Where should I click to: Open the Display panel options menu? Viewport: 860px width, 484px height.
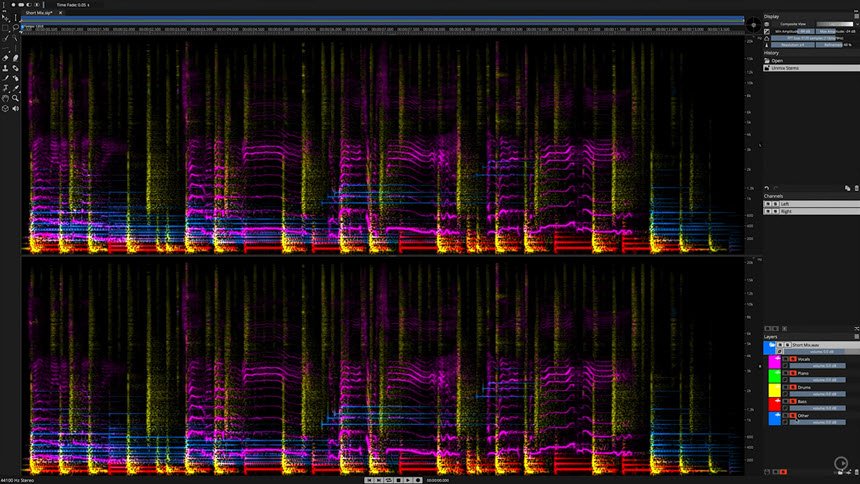coord(857,16)
